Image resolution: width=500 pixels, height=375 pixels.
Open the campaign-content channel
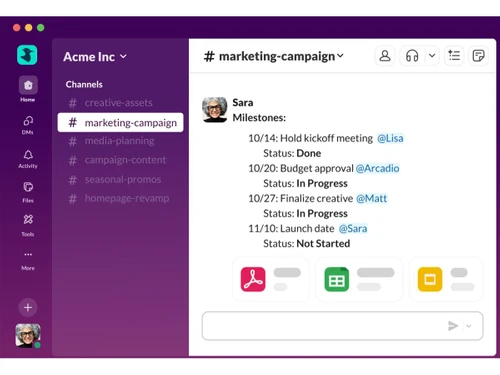tap(117, 160)
